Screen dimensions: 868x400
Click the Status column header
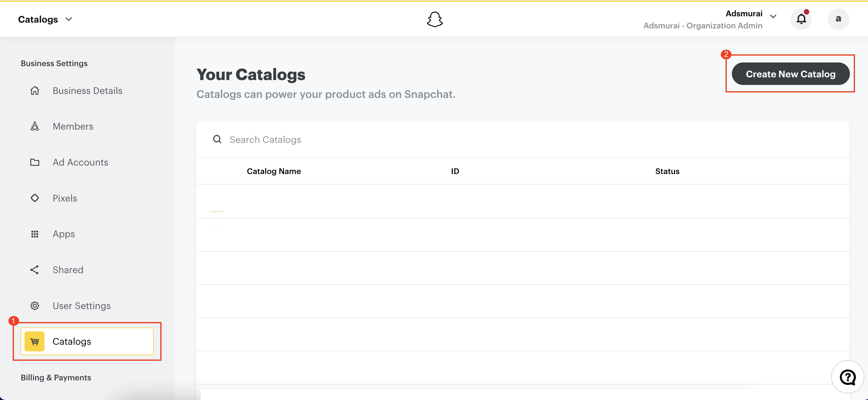coord(667,171)
